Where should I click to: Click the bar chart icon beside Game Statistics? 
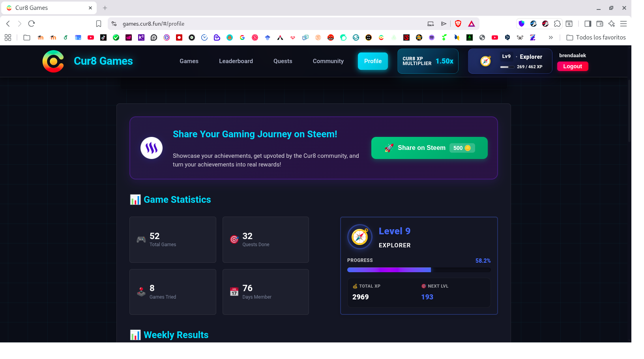135,200
